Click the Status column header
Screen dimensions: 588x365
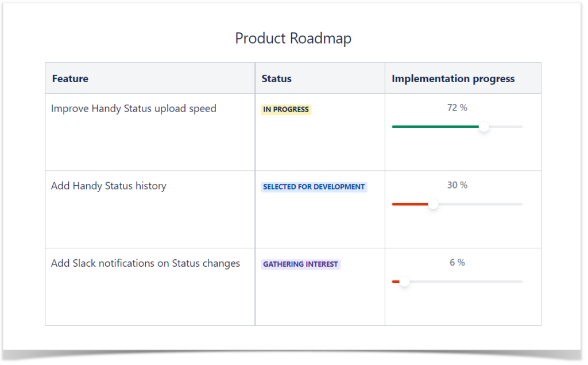276,78
